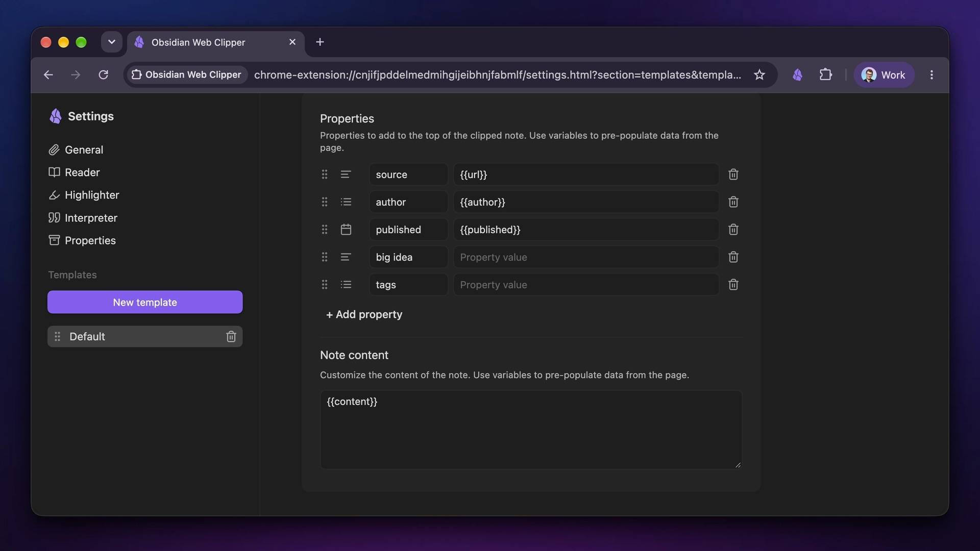This screenshot has height=551, width=980.
Task: Click the forward navigation arrow
Action: (x=76, y=75)
